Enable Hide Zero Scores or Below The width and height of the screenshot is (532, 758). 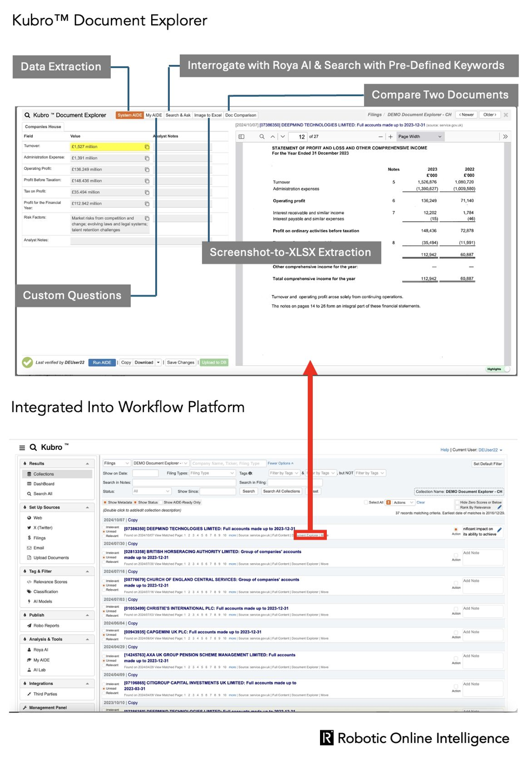[456, 502]
